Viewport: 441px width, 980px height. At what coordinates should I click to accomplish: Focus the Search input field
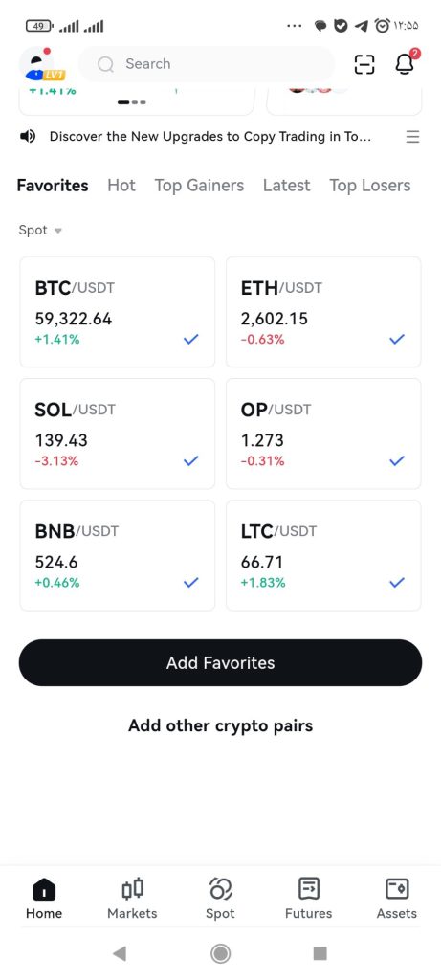(x=207, y=64)
